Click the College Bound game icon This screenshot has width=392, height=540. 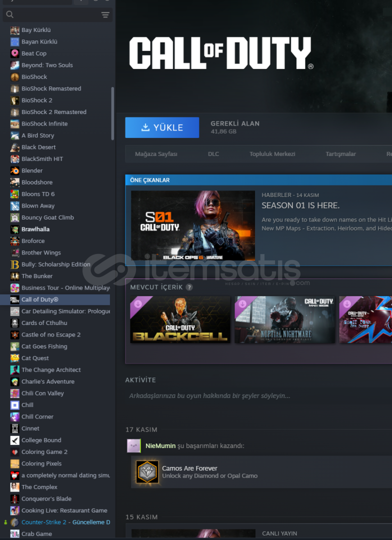[15, 440]
